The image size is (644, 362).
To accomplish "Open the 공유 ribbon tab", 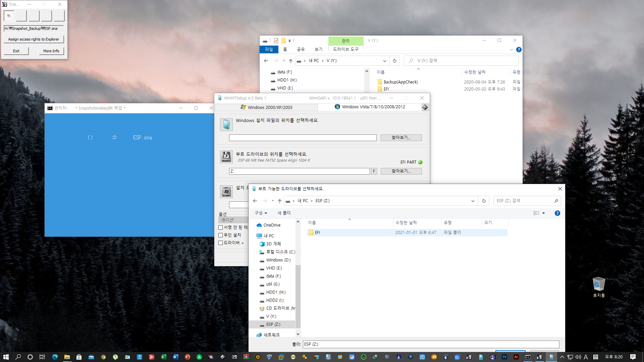I will point(301,49).
